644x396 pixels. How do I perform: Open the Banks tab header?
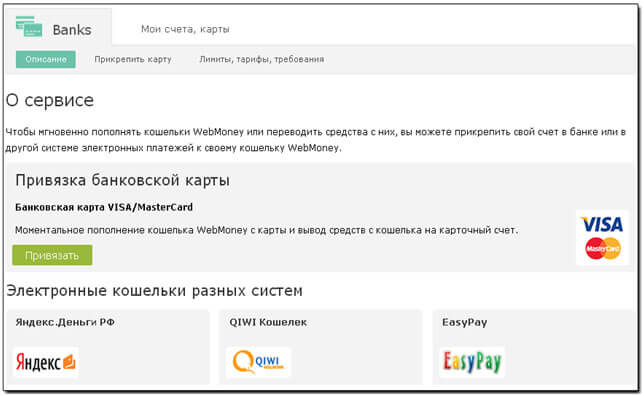click(x=58, y=27)
